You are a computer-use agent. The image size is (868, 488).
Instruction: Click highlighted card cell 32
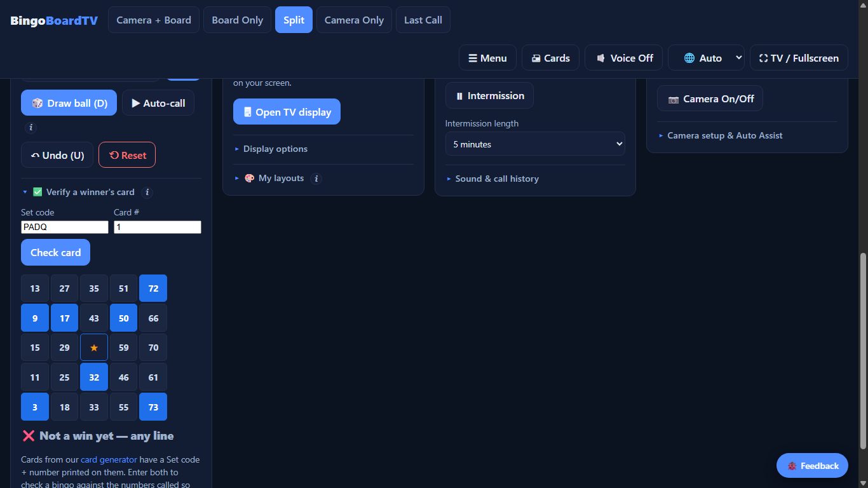pyautogui.click(x=94, y=377)
